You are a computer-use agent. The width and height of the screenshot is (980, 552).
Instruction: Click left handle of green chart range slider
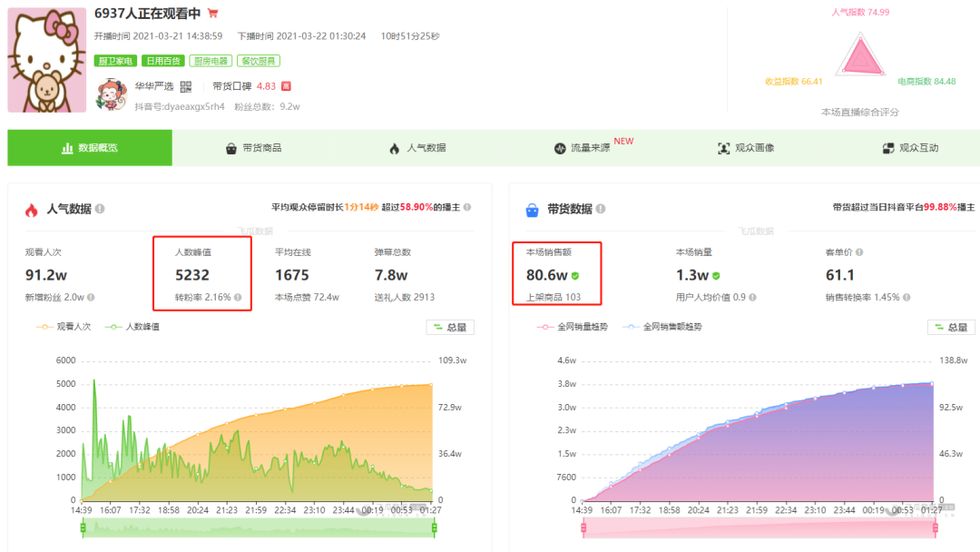click(x=83, y=528)
